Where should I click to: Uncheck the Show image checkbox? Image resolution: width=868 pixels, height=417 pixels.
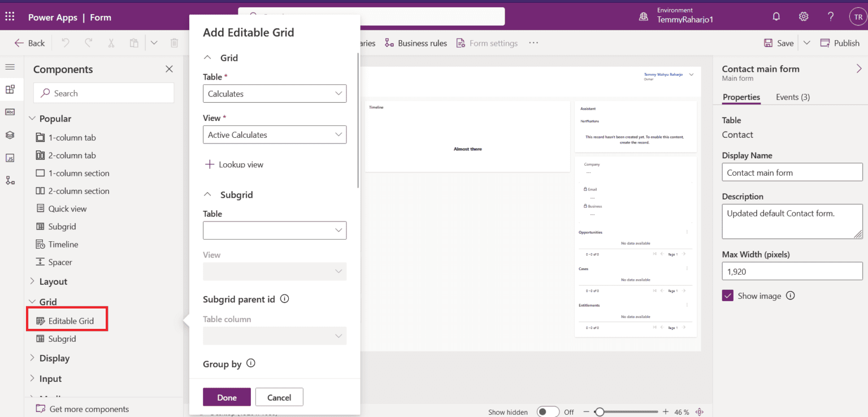pyautogui.click(x=727, y=295)
